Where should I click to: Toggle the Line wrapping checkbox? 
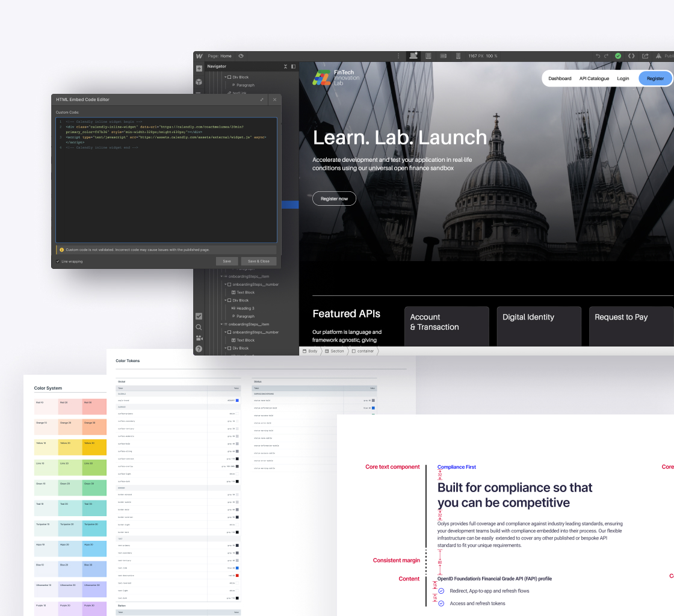pyautogui.click(x=58, y=261)
